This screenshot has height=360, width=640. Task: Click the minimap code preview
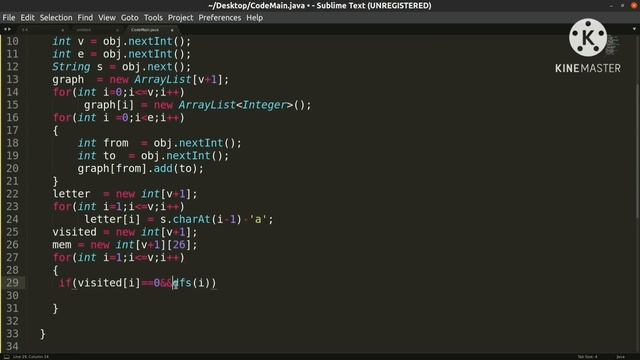point(613,45)
